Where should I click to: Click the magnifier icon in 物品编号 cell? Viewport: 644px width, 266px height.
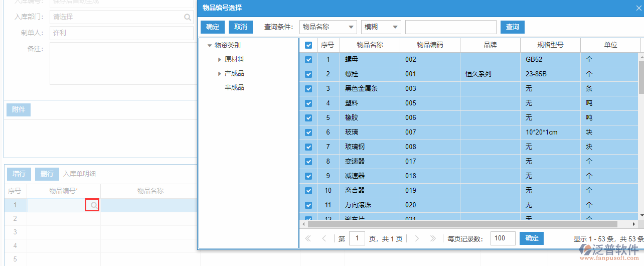point(93,205)
